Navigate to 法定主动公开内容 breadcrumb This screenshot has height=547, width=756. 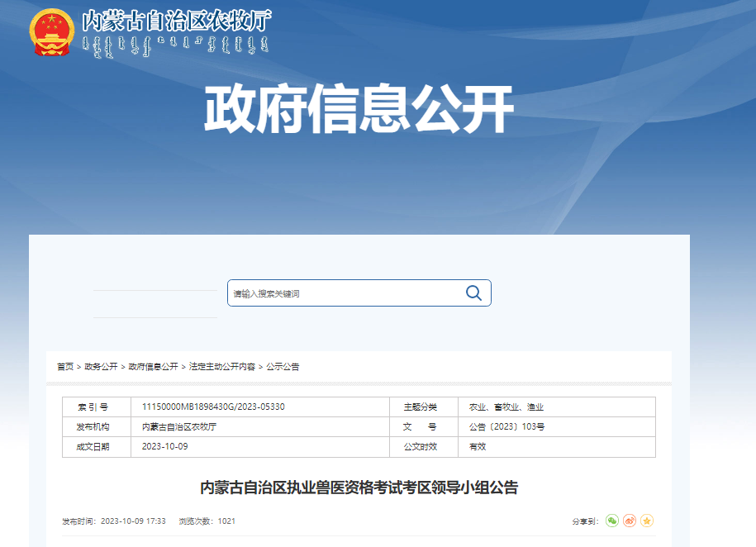(222, 367)
